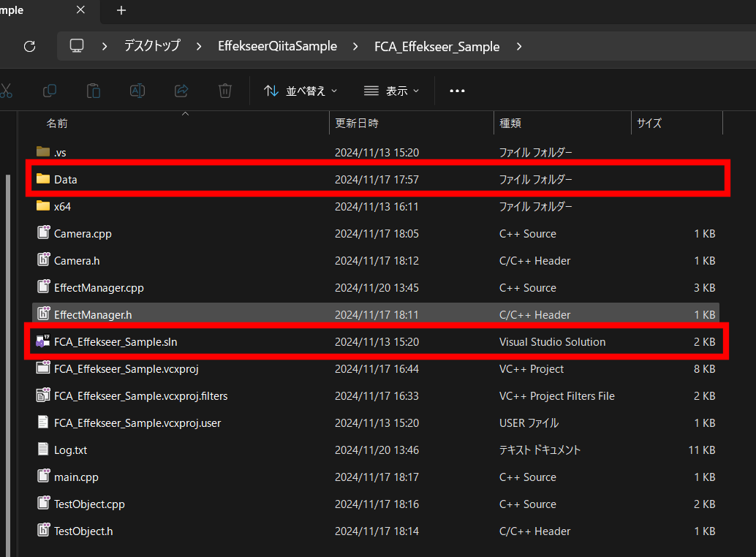The height and width of the screenshot is (557, 756).
Task: Click the This PC monitor icon
Action: (77, 46)
